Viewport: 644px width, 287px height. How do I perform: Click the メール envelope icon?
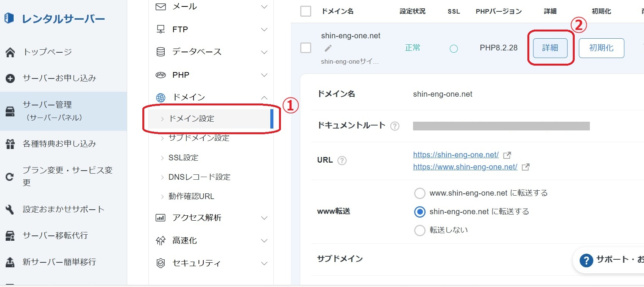[161, 7]
